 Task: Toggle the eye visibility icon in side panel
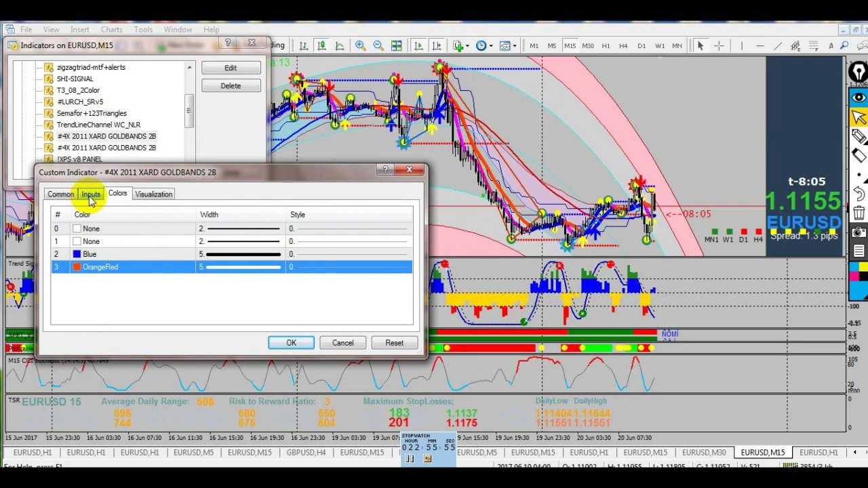tap(859, 98)
